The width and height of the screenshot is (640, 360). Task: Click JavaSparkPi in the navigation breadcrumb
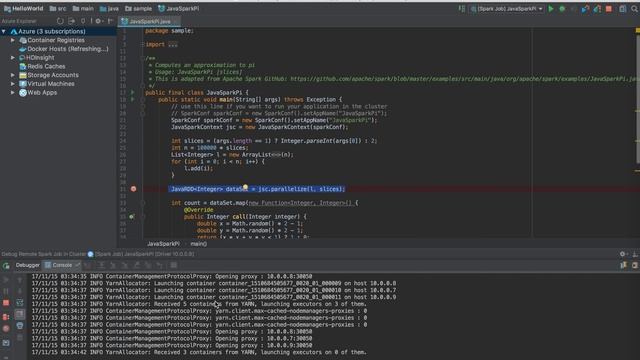pyautogui.click(x=178, y=9)
